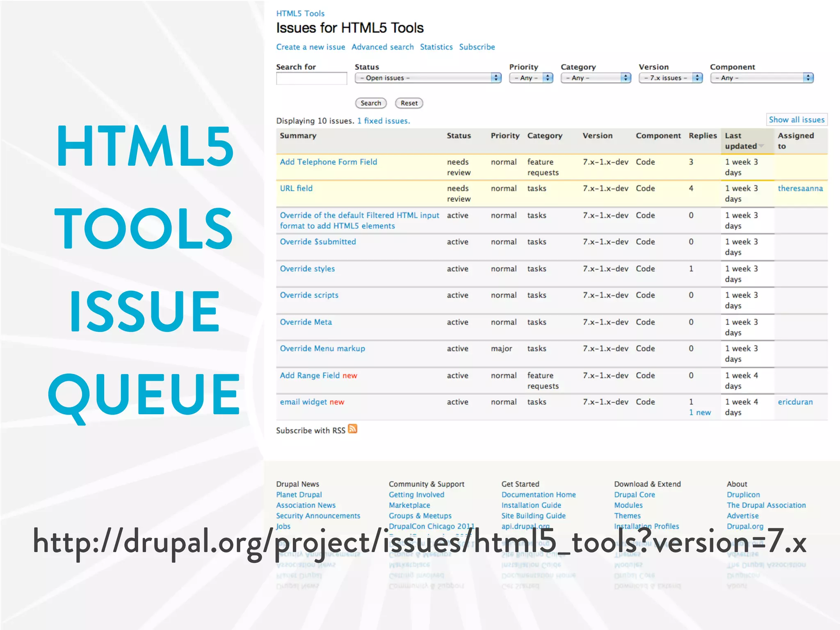
Task: Open the Site Building Guide footer link
Action: [533, 516]
